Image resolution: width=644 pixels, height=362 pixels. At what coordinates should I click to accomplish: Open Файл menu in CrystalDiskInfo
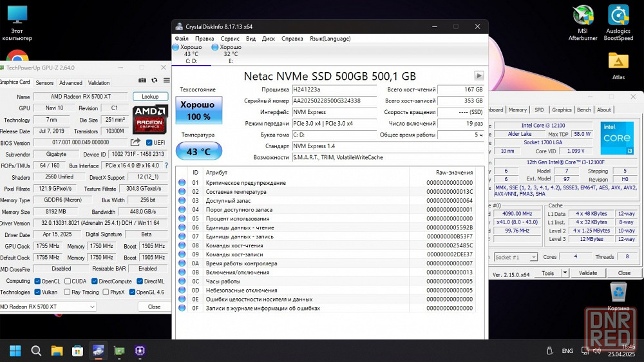coord(182,39)
